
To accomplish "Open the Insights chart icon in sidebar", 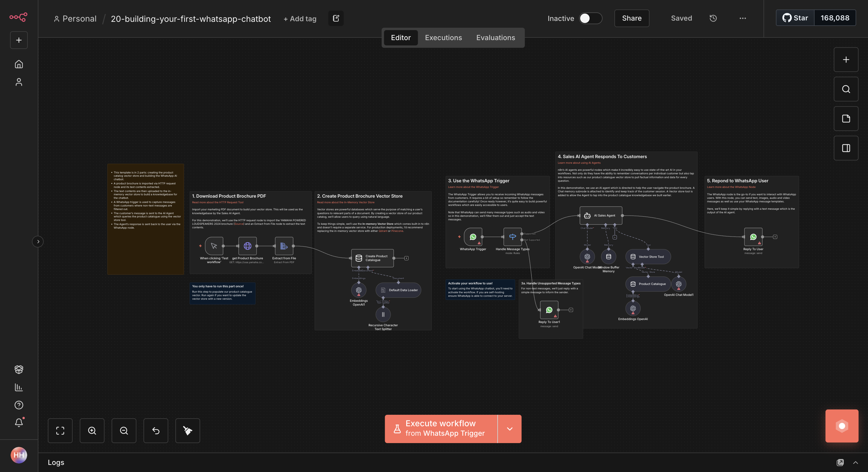I will [x=19, y=387].
